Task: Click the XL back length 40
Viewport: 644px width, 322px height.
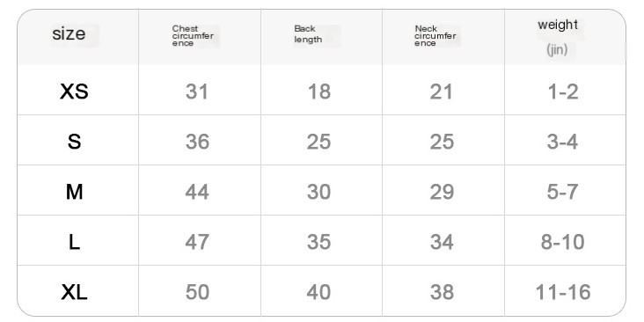Action: click(318, 292)
